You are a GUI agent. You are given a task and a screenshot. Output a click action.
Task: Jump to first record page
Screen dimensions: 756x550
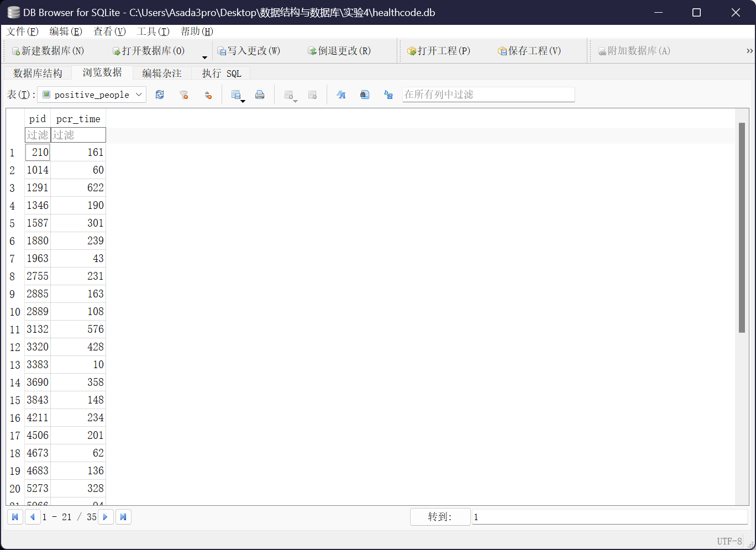point(15,517)
